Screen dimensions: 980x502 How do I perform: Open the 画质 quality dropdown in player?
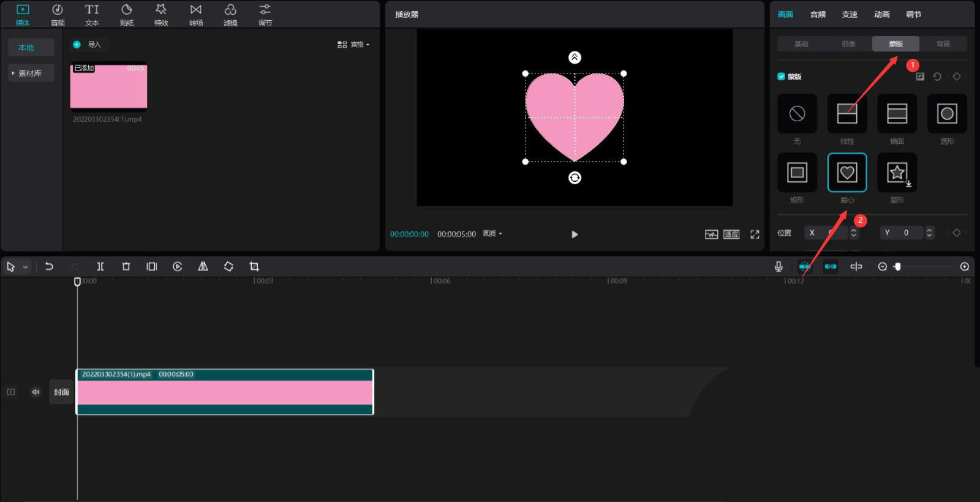point(492,234)
